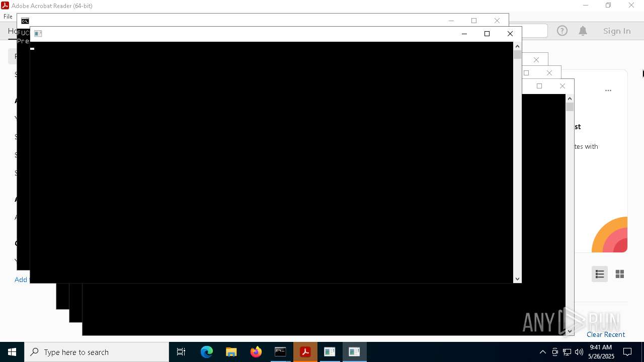Image resolution: width=644 pixels, height=362 pixels.
Task: Click front console scrollbar thumb
Action: tap(517, 55)
